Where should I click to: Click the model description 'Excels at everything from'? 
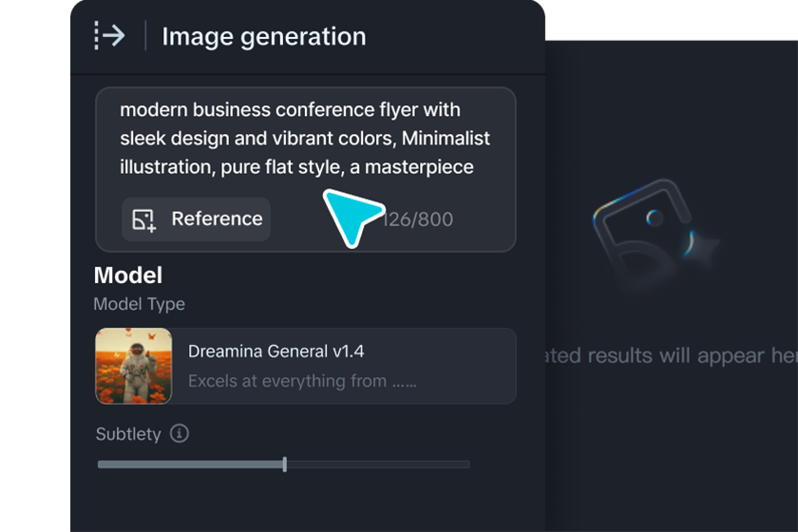tap(301, 381)
